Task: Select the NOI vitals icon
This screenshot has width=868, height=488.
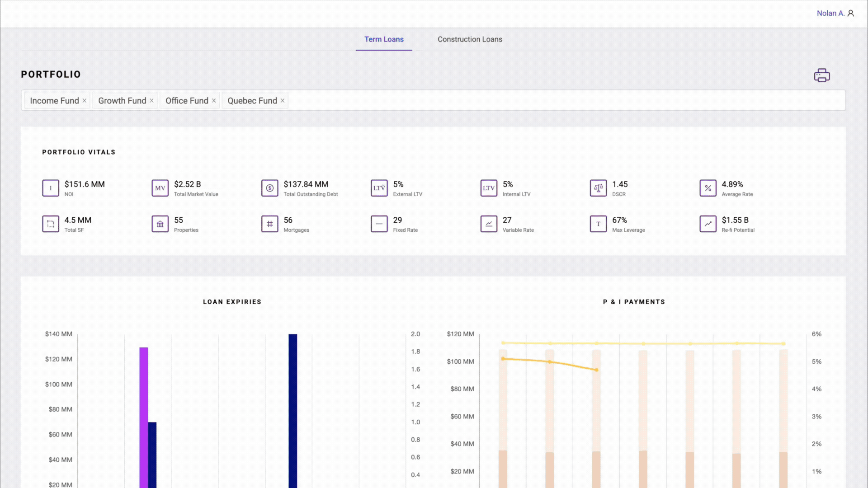Action: [50, 188]
